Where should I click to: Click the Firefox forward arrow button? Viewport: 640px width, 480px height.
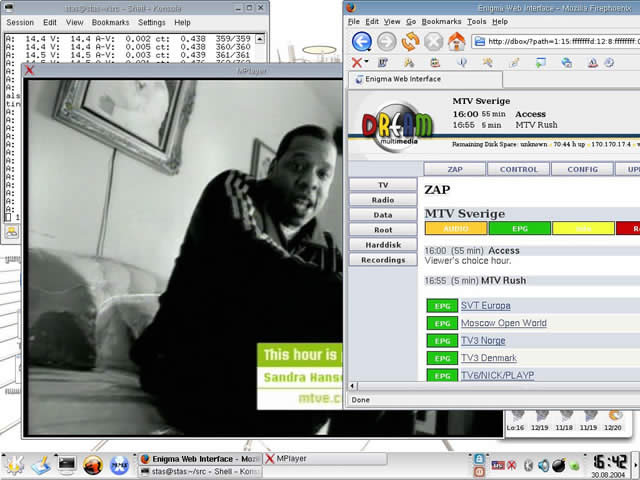386,42
